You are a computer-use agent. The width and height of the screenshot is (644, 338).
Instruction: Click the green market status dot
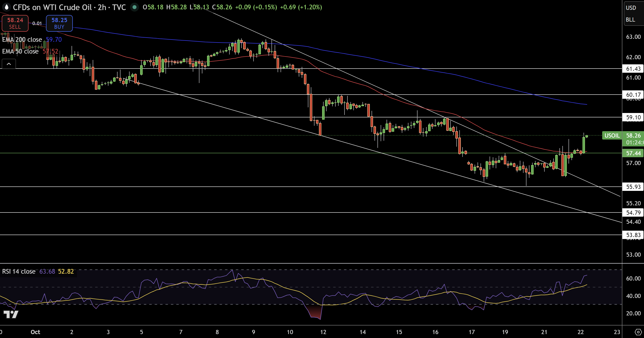click(x=135, y=7)
